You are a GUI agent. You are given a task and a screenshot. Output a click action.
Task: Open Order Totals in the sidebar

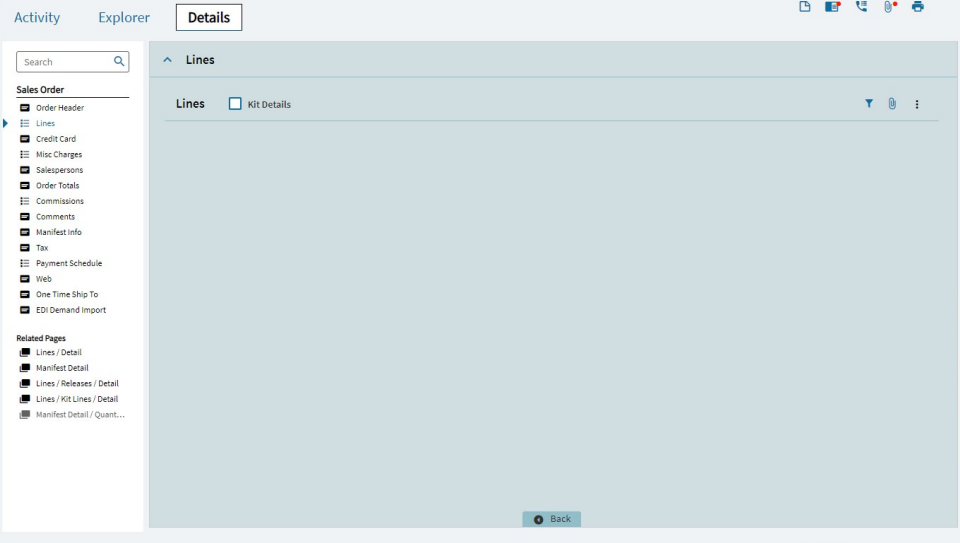pos(58,185)
